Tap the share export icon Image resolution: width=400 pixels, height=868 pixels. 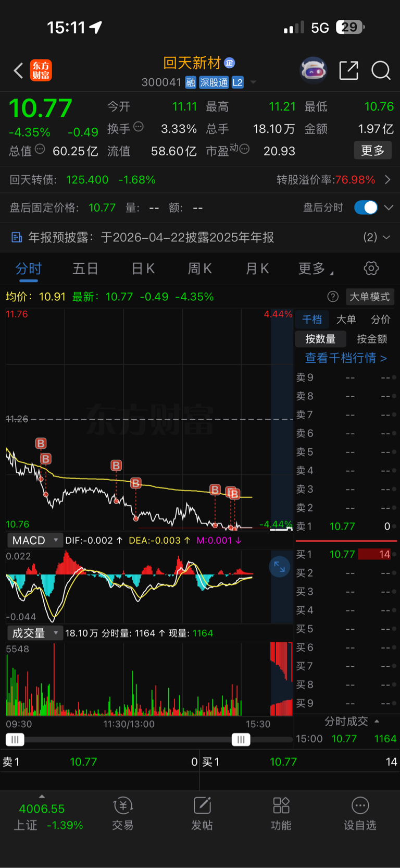coord(348,70)
